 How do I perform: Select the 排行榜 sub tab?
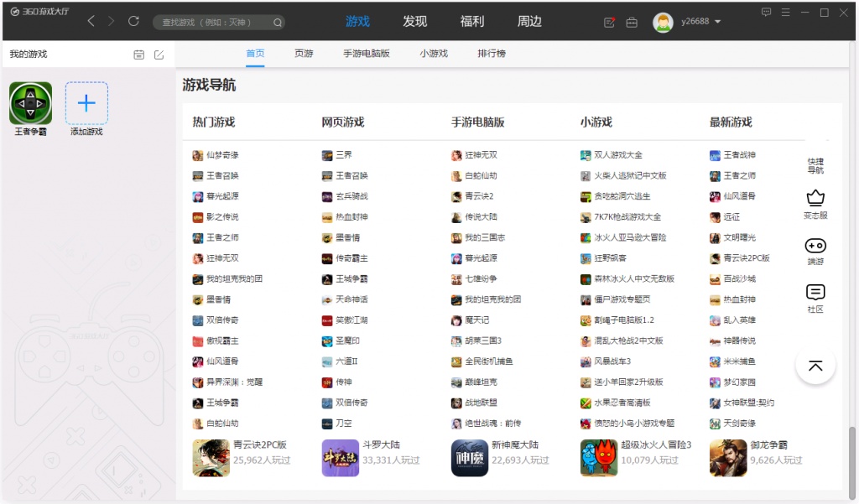tap(492, 54)
